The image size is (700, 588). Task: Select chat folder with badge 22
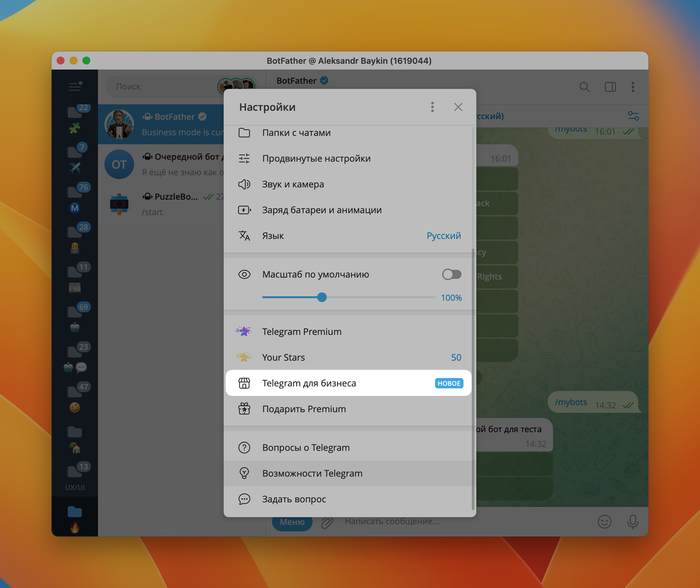click(x=75, y=119)
